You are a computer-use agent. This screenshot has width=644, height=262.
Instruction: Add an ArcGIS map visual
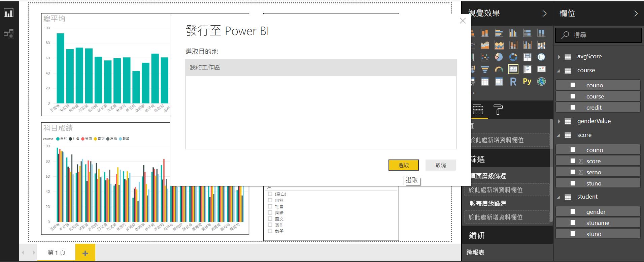(541, 82)
